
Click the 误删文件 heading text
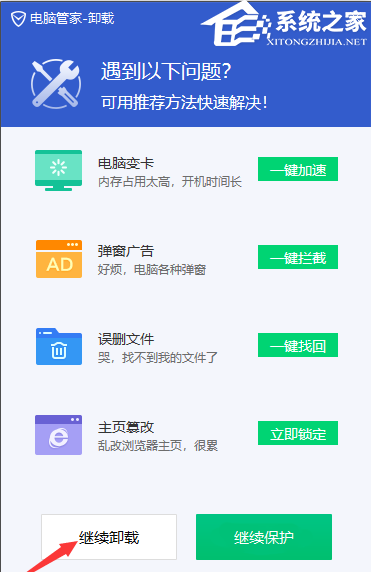pos(126,339)
